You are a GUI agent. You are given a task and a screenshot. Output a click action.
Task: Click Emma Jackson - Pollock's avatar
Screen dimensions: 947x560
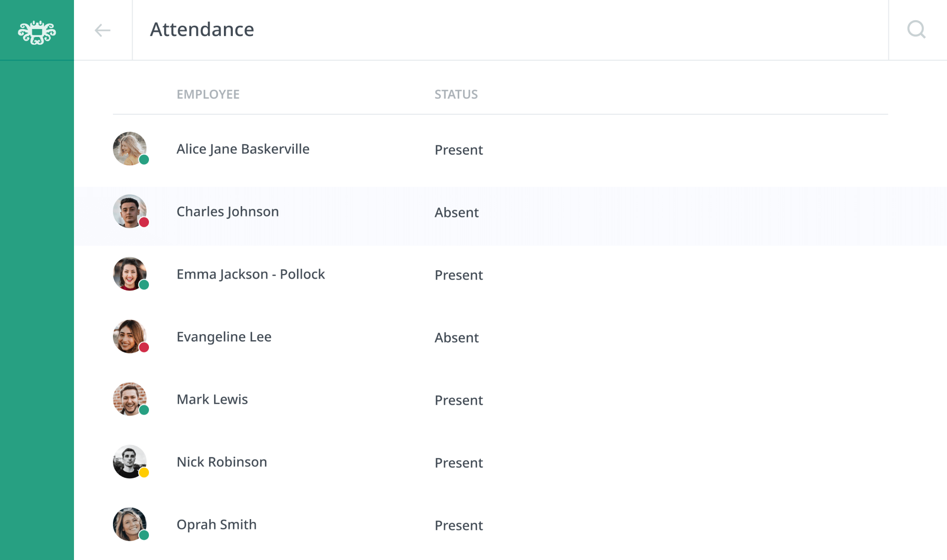tap(130, 274)
